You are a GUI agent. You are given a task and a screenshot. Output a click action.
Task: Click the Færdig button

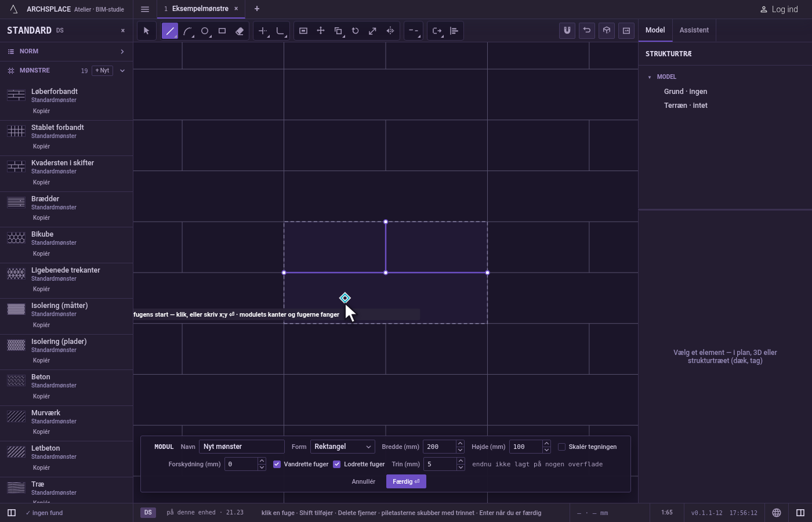(x=406, y=481)
